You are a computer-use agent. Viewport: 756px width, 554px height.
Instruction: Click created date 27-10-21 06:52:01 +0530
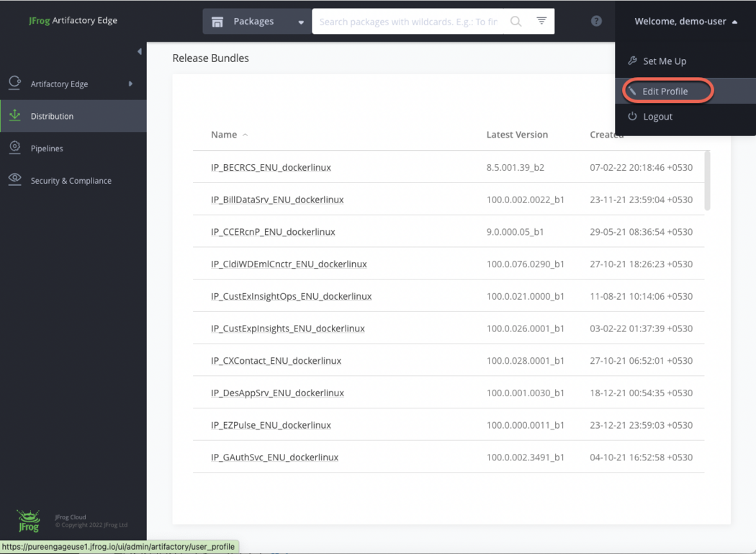click(642, 361)
